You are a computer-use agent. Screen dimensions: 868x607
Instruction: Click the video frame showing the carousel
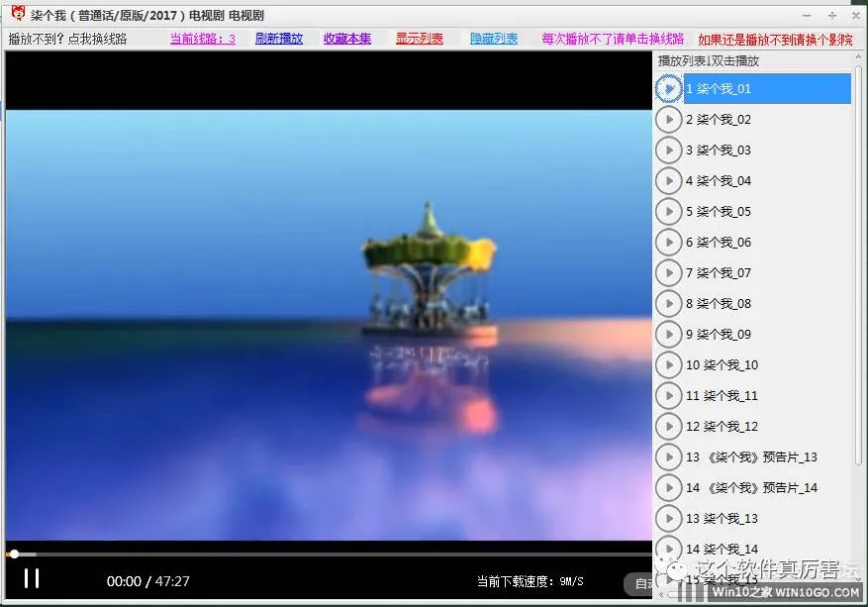(x=329, y=325)
